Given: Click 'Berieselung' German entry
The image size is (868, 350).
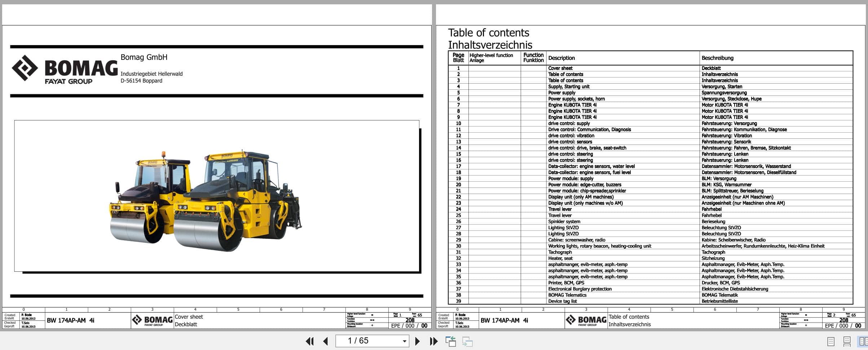Looking at the screenshot, I should click(713, 221).
